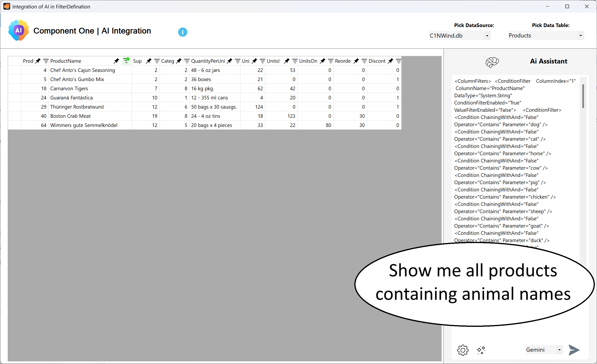The height and width of the screenshot is (364, 597).
Task: Open filter for Sup column
Action: coord(157,61)
